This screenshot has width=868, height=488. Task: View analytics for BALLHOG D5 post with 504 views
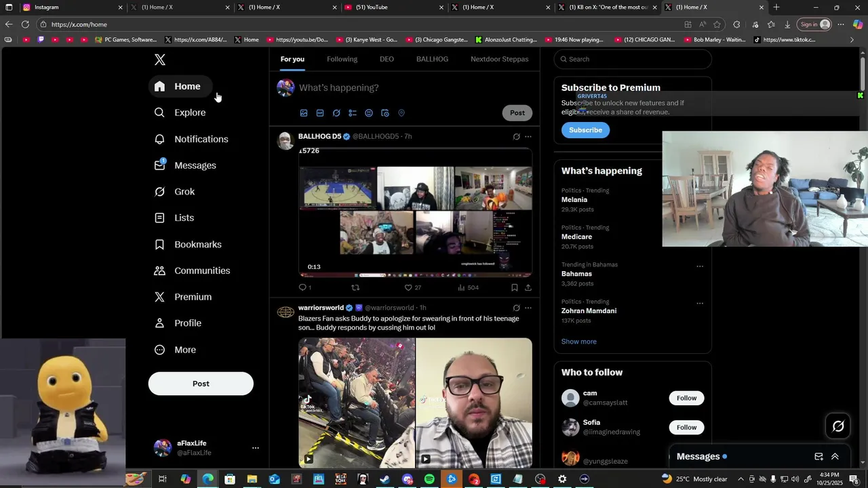point(468,287)
